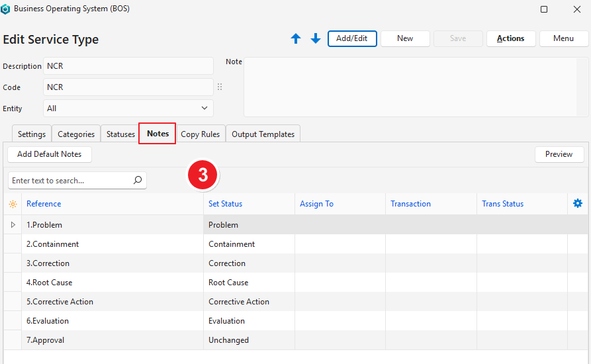This screenshot has width=591, height=364.
Task: Click the Add Default Notes button
Action: tap(50, 154)
